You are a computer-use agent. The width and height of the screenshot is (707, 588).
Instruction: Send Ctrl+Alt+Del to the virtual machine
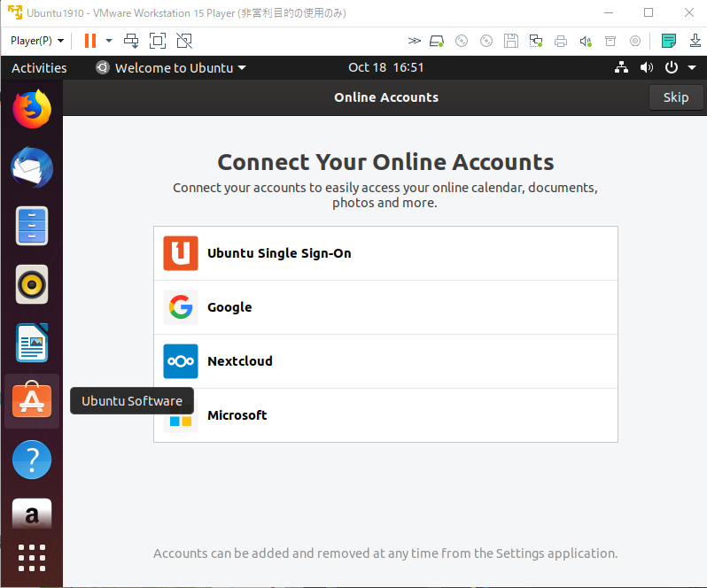click(131, 41)
